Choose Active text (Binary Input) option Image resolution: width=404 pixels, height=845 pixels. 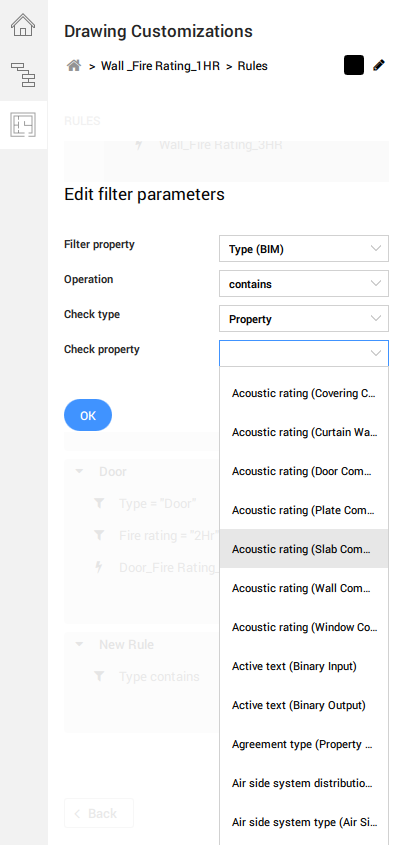[304, 666]
